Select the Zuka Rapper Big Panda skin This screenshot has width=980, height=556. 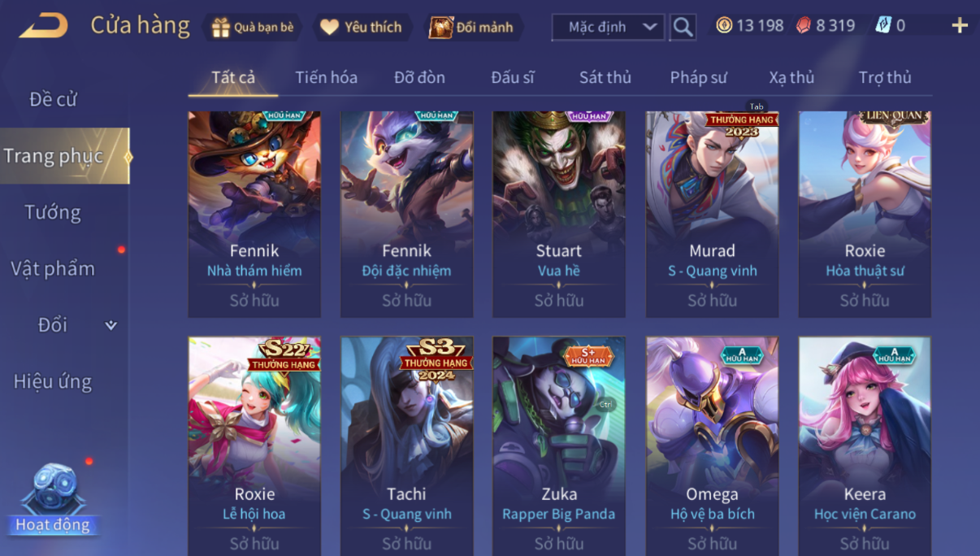[x=559, y=446]
